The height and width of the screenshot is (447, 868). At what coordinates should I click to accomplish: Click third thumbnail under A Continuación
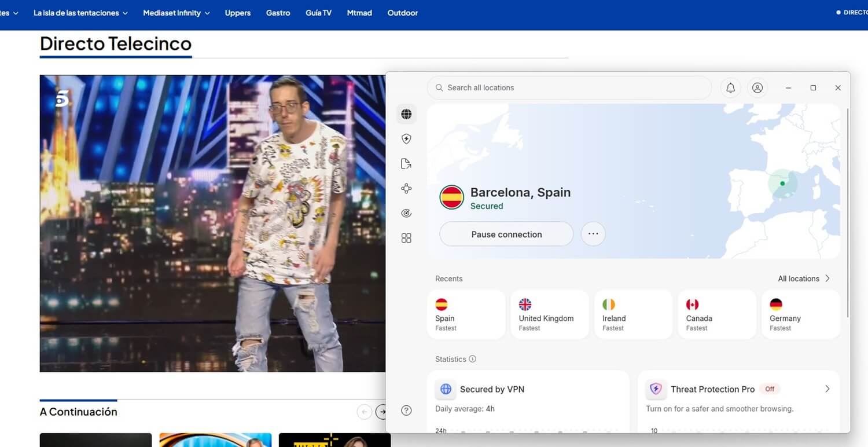pos(334,440)
